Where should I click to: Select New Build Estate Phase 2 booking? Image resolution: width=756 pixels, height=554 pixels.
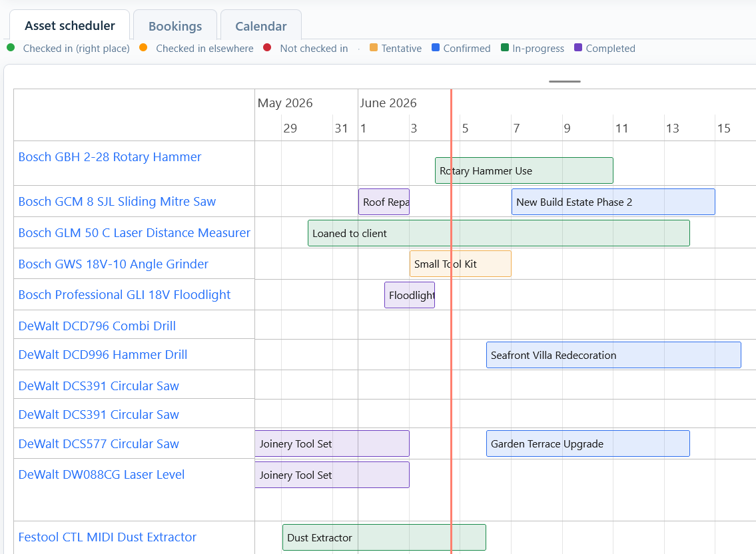[613, 202]
